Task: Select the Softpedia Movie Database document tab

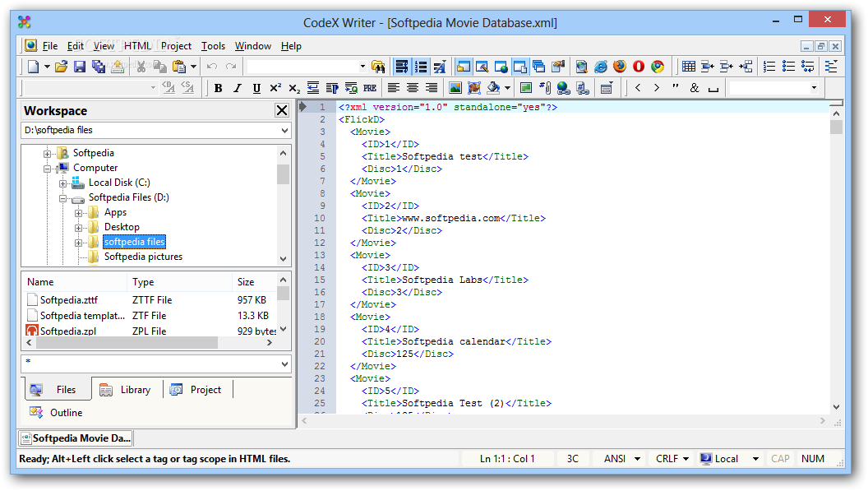Action: tap(76, 438)
